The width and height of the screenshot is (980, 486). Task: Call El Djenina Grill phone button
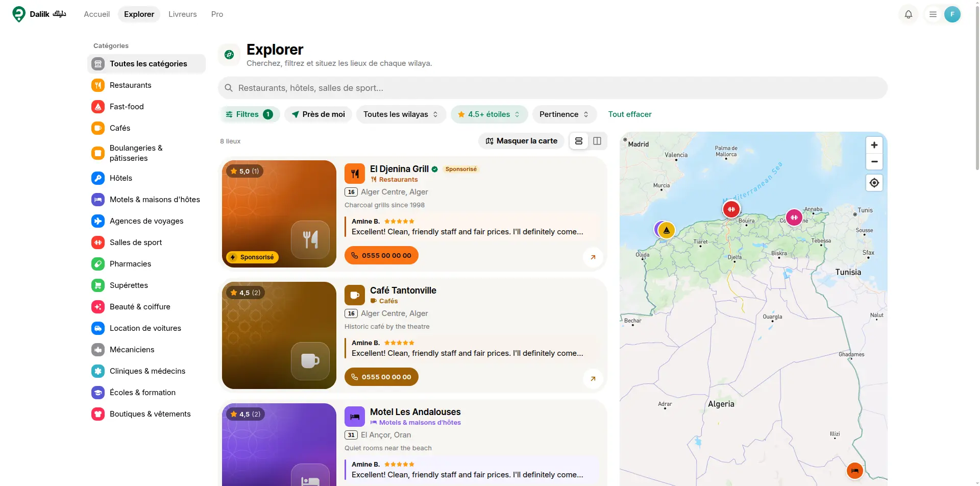[381, 255]
